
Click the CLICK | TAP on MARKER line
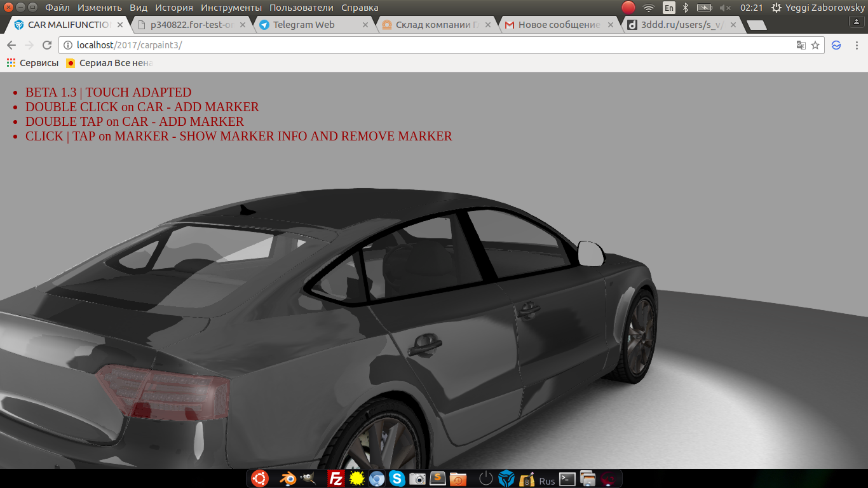pos(239,136)
